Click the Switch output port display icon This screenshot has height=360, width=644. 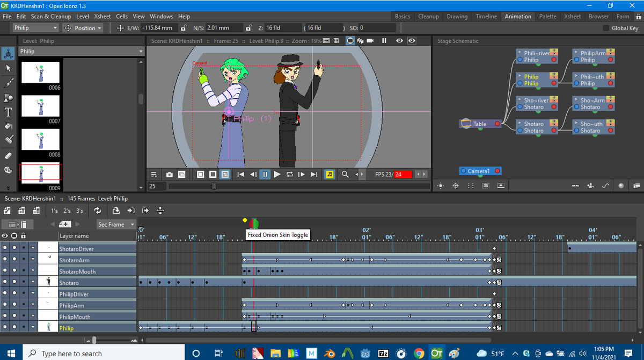[x=621, y=185]
